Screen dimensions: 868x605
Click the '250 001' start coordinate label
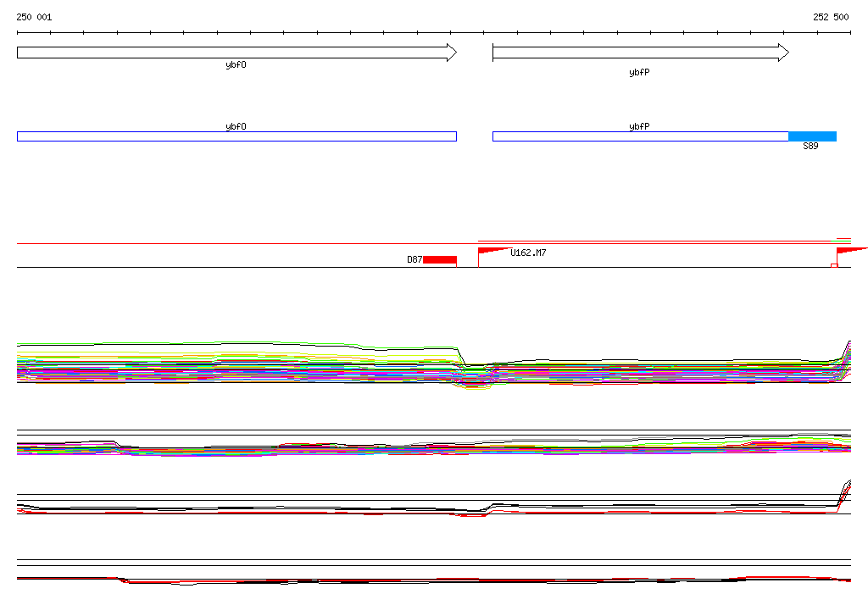coord(34,17)
